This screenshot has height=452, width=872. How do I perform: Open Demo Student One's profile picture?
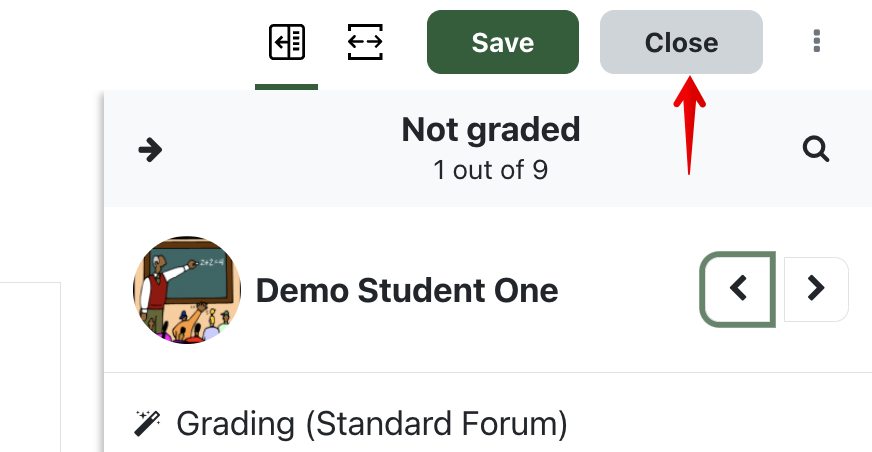coord(187,290)
